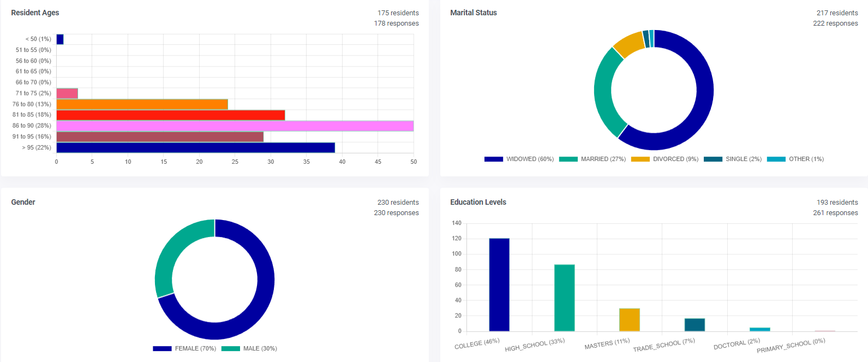Toggle WIDOWED (60%) legend color swatch
Image resolution: width=868 pixels, height=362 pixels.
[493, 159]
